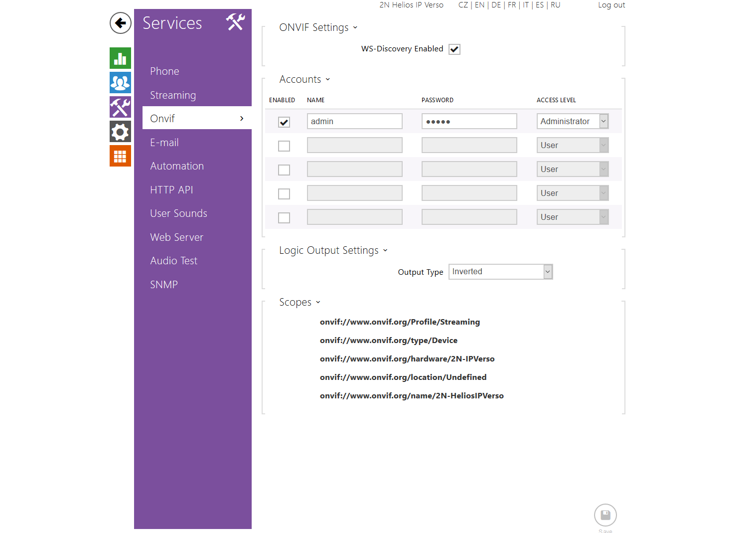Click the admin name input field
This screenshot has width=756, height=533.
354,121
